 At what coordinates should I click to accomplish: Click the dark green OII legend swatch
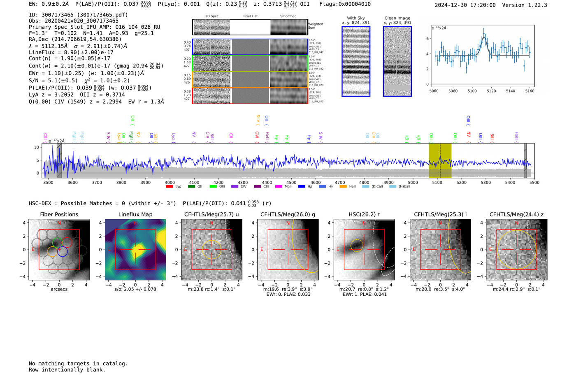click(x=191, y=186)
